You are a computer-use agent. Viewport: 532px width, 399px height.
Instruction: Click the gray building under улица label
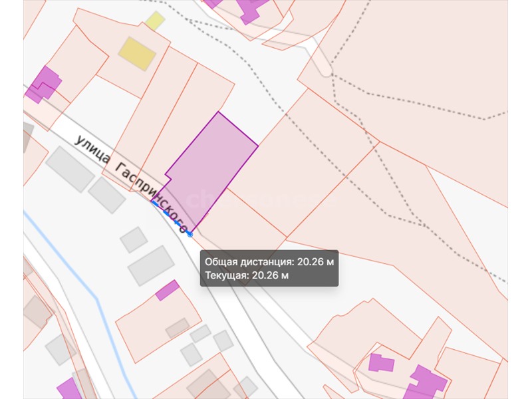(70, 169)
